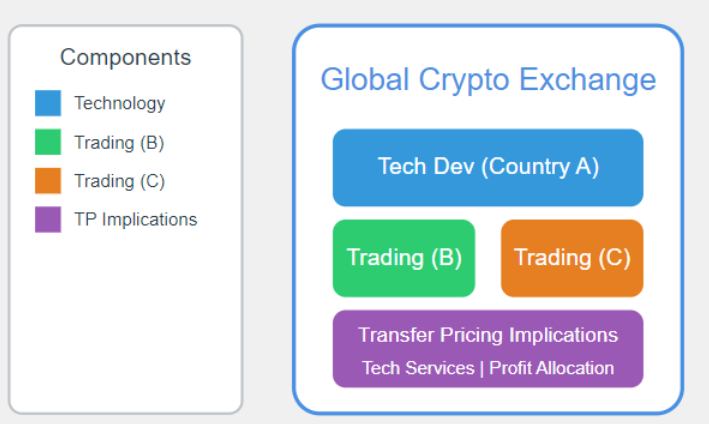The height and width of the screenshot is (424, 709).
Task: Select the TP Implications legend label
Action: pos(135,219)
